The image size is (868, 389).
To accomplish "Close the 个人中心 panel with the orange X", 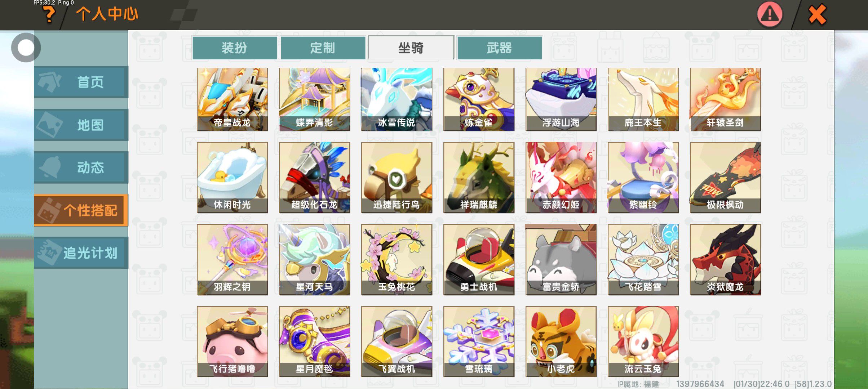I will [x=817, y=15].
